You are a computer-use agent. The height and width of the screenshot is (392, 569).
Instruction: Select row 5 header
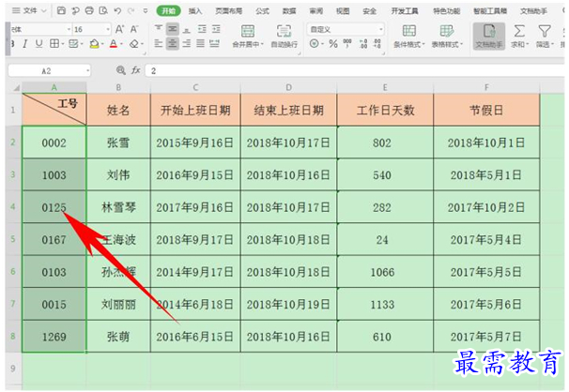[13, 239]
